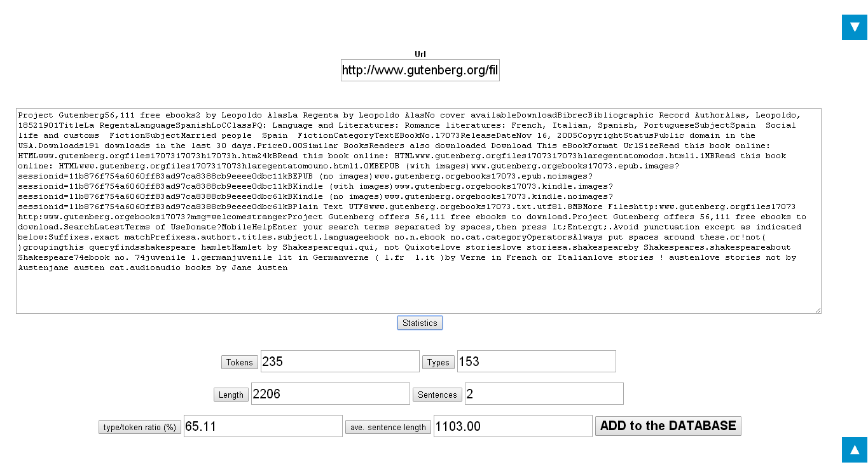Screen dimensions: 868x467
Task: Select the Tokens value field showing 235
Action: click(x=340, y=362)
